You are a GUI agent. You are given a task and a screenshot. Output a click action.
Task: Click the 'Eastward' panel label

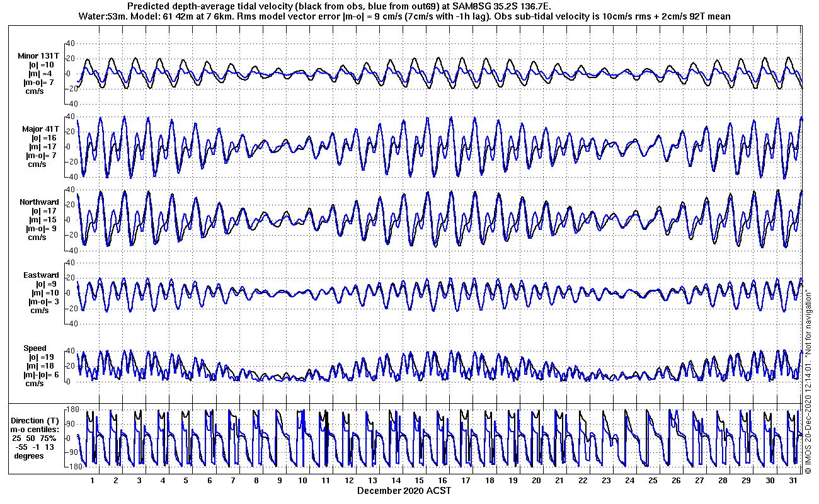41,275
